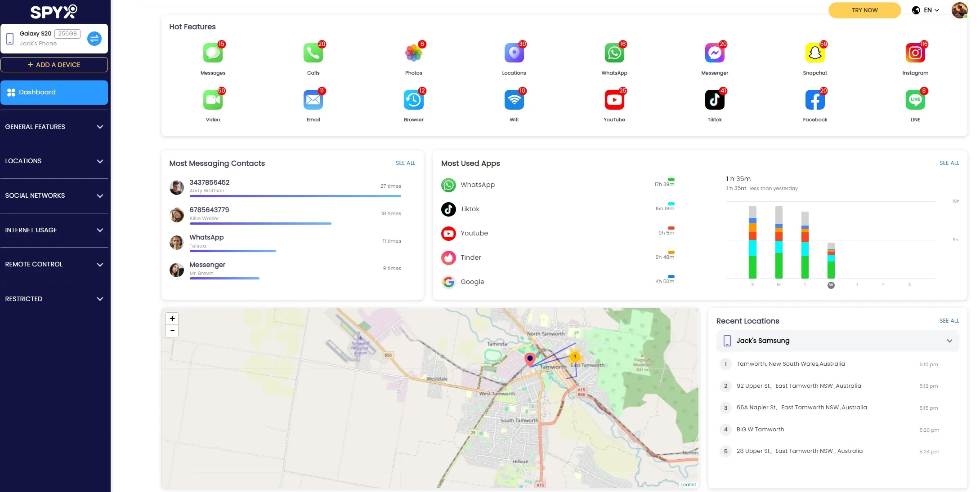Click the Tinder icon in Most Used Apps
The image size is (980, 492).
click(448, 257)
